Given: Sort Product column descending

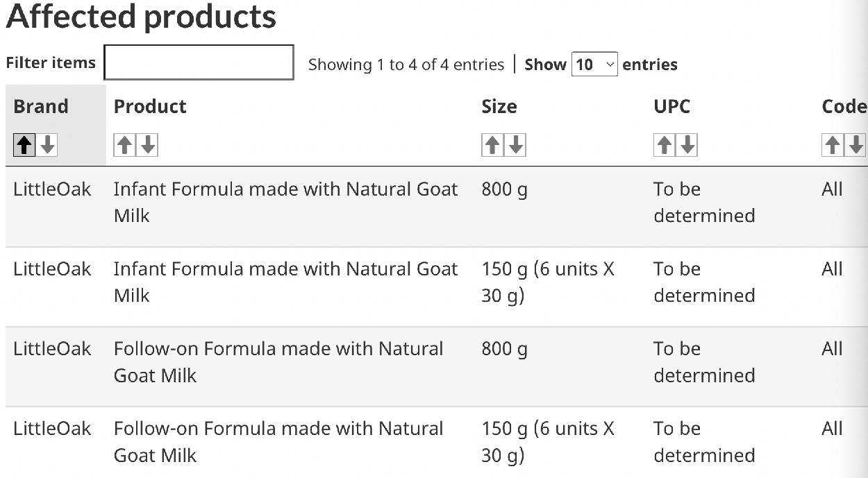Looking at the screenshot, I should pyautogui.click(x=148, y=145).
